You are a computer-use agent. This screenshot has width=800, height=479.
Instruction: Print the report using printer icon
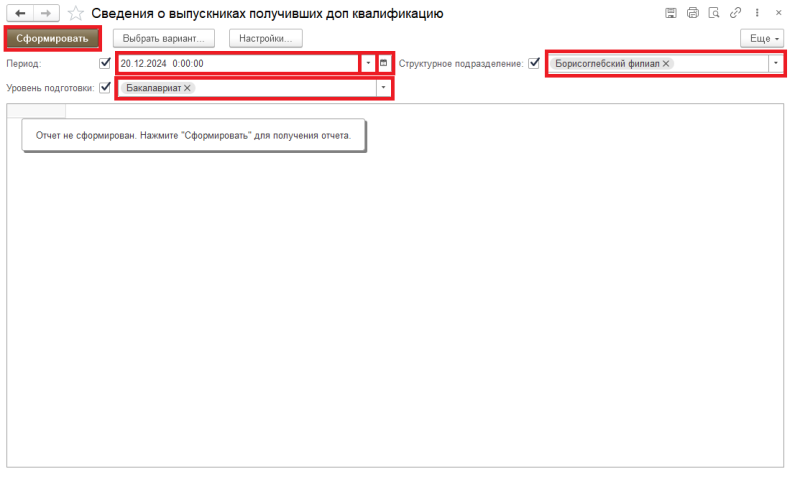tap(691, 13)
